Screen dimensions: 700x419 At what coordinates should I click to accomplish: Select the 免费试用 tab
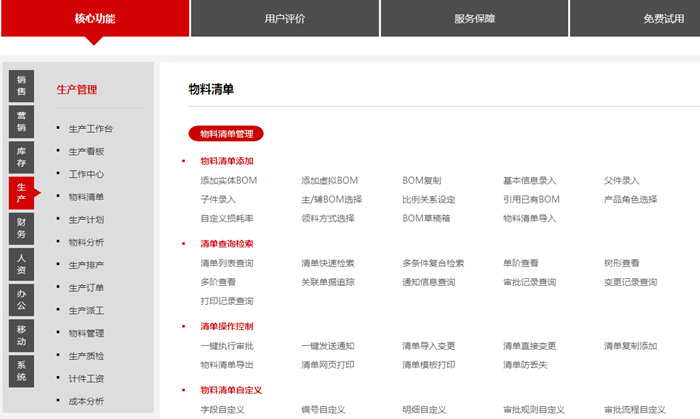(662, 18)
